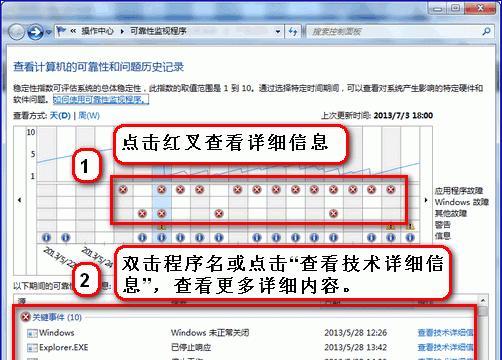Open 查看技术详细信息 link for Explorer.EXE row

click(445, 347)
